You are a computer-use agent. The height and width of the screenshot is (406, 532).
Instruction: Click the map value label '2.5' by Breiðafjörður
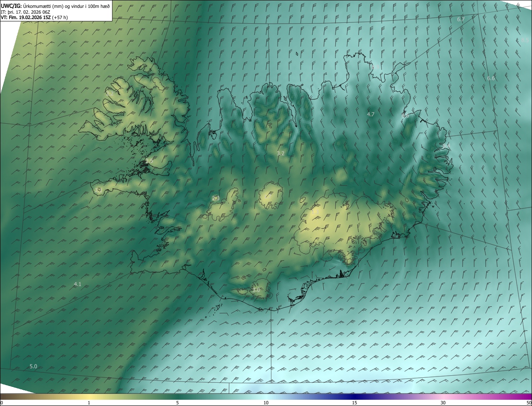click(x=149, y=160)
